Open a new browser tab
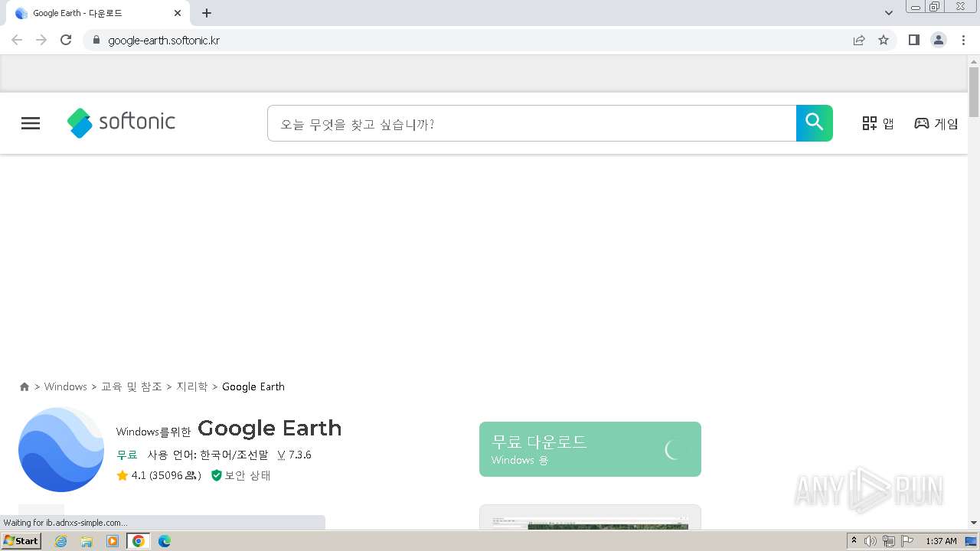 pos(207,13)
